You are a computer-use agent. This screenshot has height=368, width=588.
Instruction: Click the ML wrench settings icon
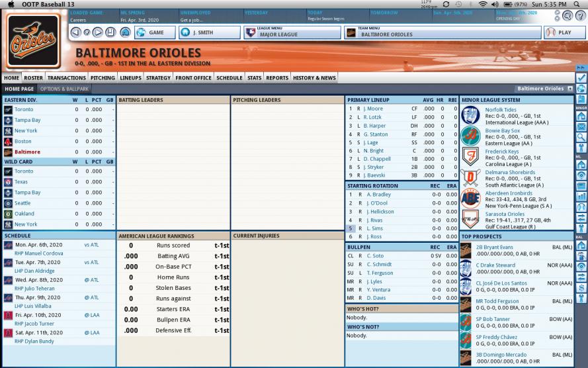click(x=581, y=228)
